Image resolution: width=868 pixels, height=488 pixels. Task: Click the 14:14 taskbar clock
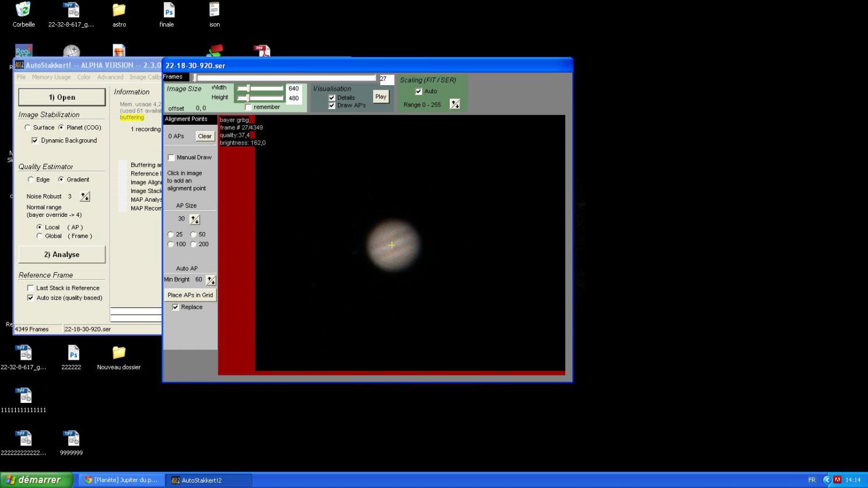click(x=853, y=480)
